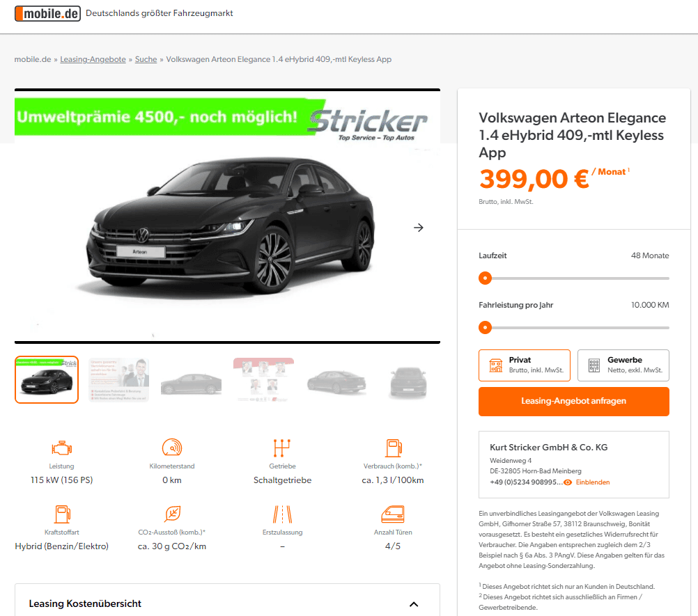Click the gearshift icon above Getriebe
The width and height of the screenshot is (698, 616).
(282, 448)
